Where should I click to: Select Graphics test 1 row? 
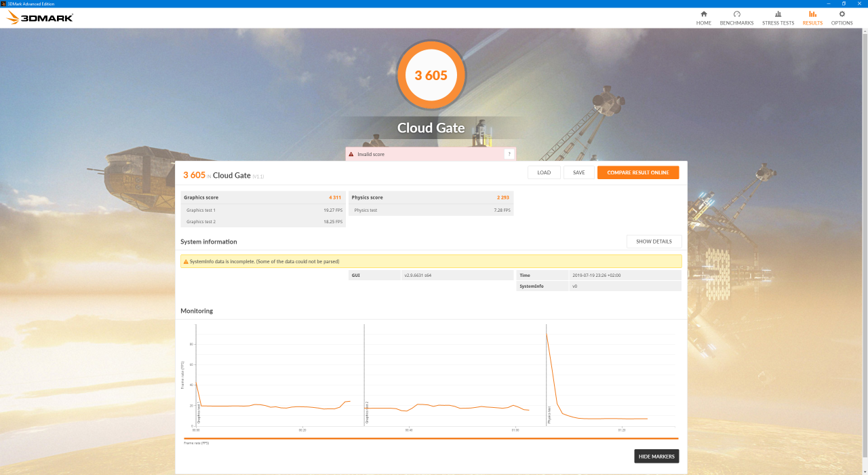tap(263, 210)
